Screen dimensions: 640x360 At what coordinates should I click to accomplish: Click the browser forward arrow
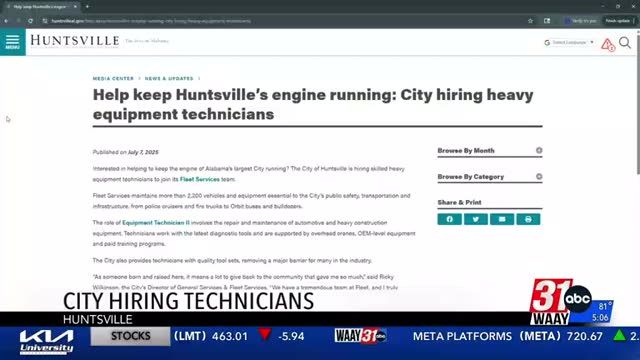[18, 21]
